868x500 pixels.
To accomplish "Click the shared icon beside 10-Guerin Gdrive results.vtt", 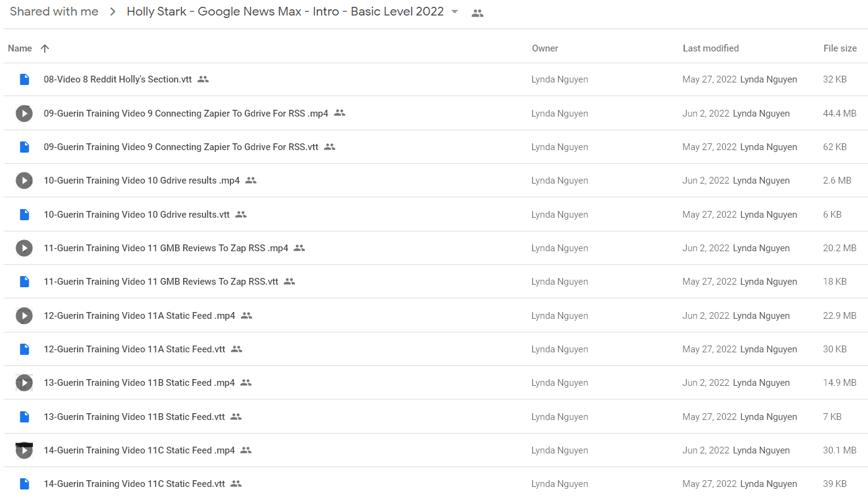I will 241,215.
